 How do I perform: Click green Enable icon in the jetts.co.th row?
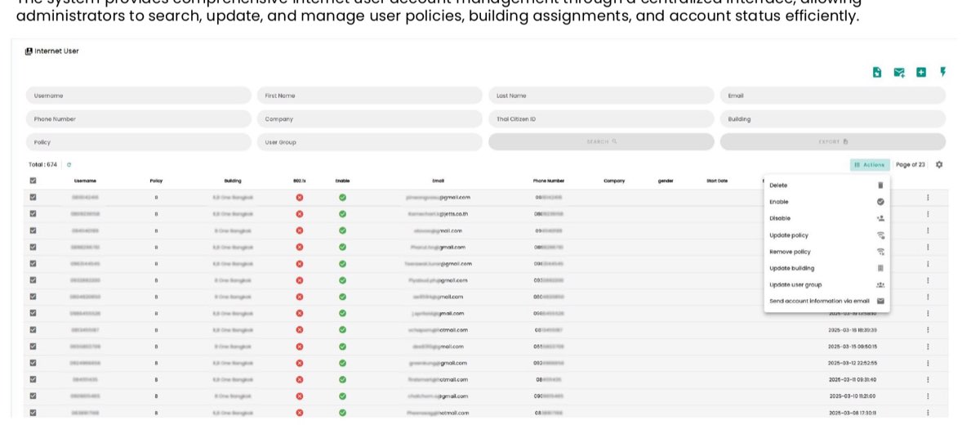point(342,213)
